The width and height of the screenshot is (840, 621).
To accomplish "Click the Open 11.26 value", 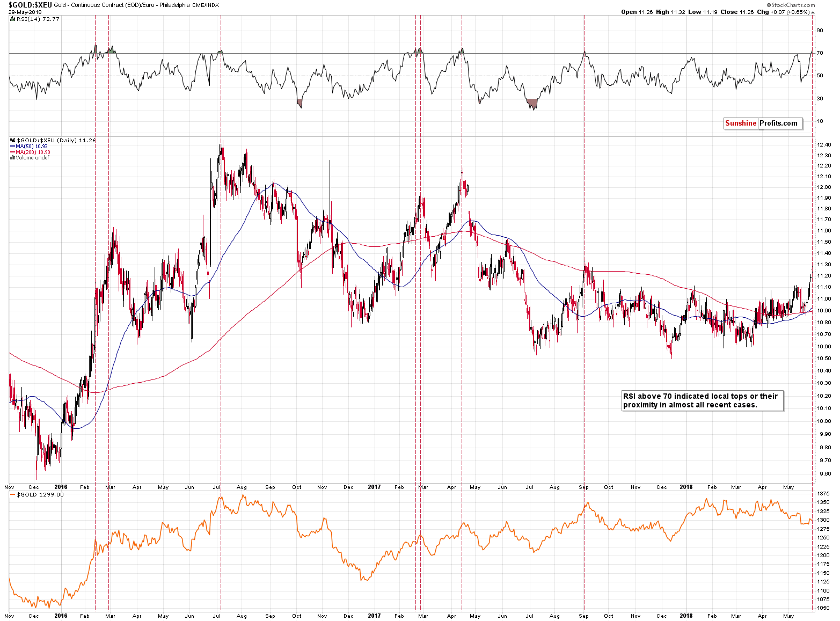I will pos(637,12).
